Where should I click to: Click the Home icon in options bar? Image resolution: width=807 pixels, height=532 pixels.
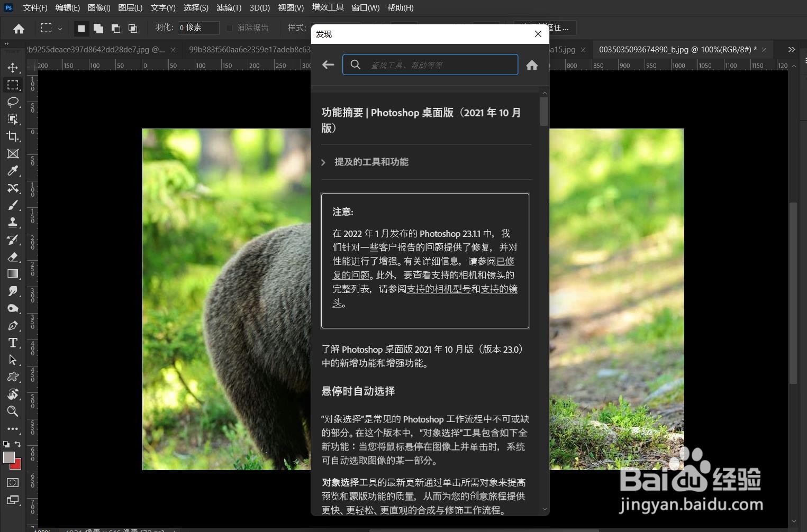click(19, 29)
